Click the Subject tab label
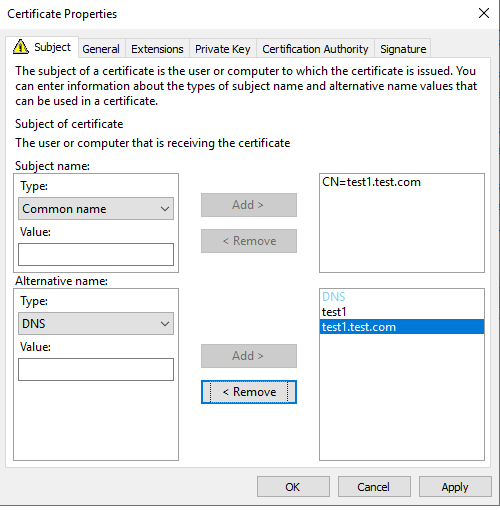 coord(53,47)
